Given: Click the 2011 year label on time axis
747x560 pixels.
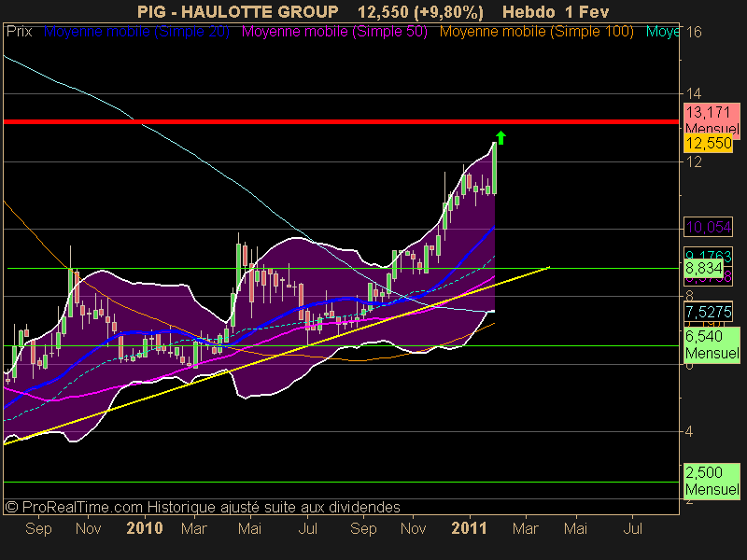Looking at the screenshot, I should click(470, 528).
